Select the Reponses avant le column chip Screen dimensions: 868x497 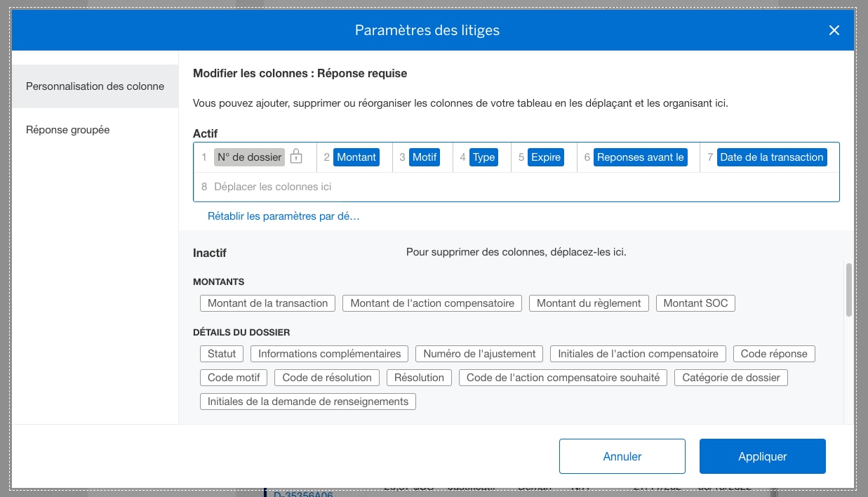click(640, 157)
